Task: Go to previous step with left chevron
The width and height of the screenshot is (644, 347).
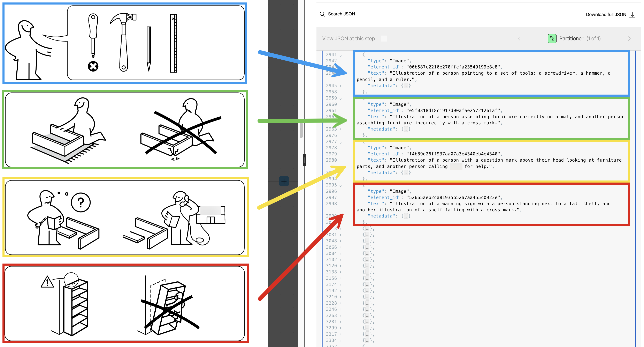Action: point(519,38)
